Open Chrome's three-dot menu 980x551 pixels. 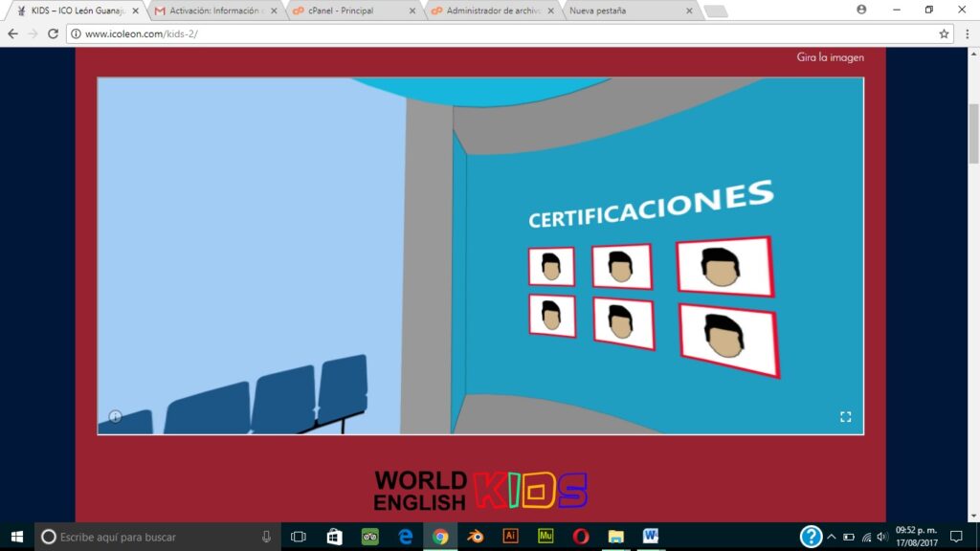click(x=964, y=33)
